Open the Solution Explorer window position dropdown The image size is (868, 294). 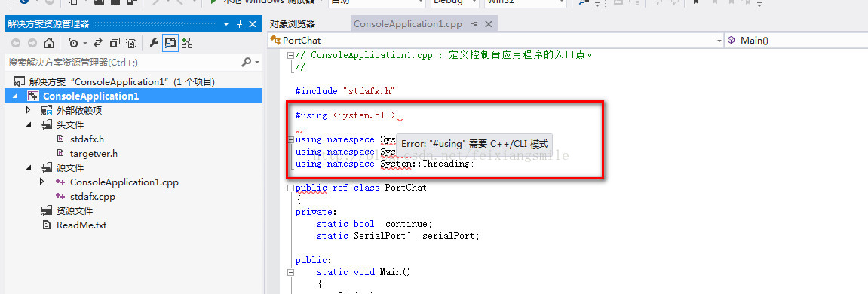click(225, 24)
